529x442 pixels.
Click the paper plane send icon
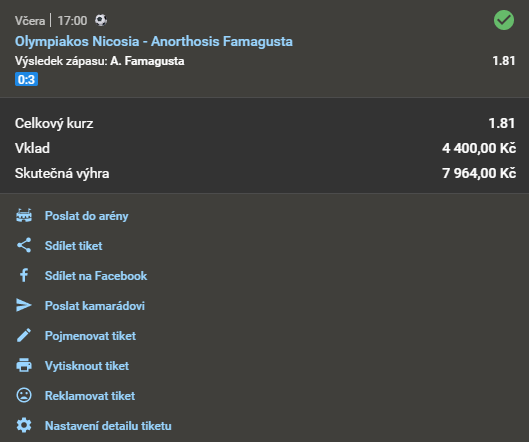pos(24,305)
